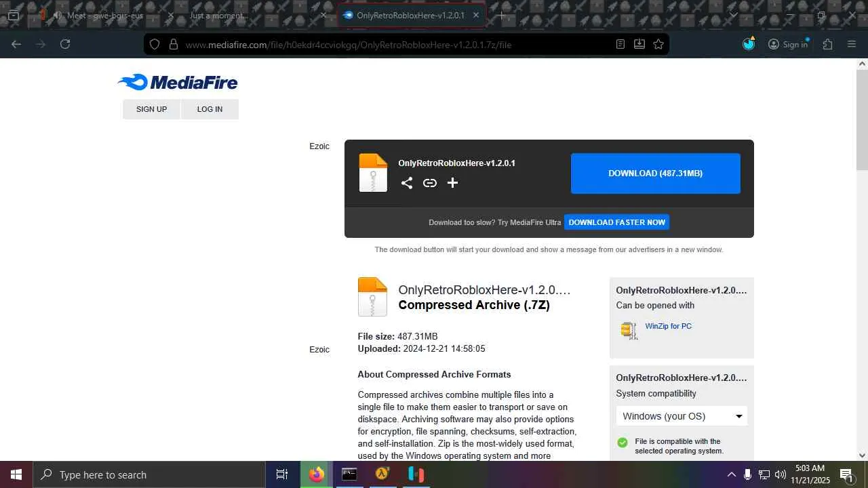The image size is (868, 488).
Task: Open the clock and date in the taskbar
Action: pos(810,474)
